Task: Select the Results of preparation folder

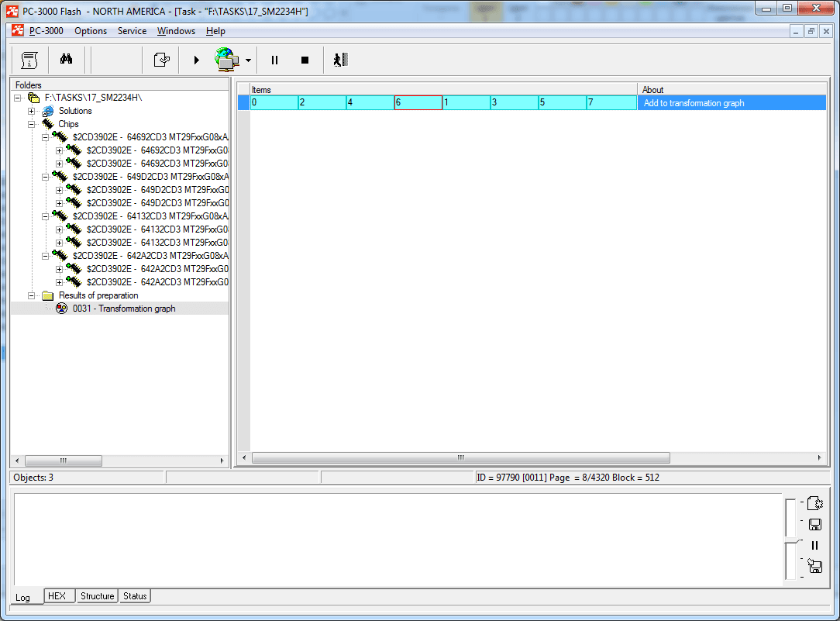Action: (x=98, y=295)
